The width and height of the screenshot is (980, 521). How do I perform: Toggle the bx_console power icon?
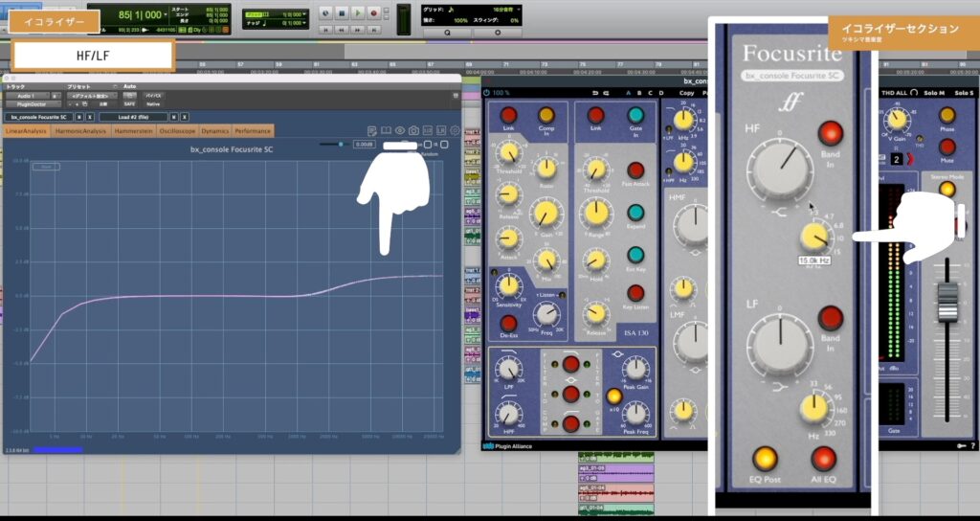487,93
